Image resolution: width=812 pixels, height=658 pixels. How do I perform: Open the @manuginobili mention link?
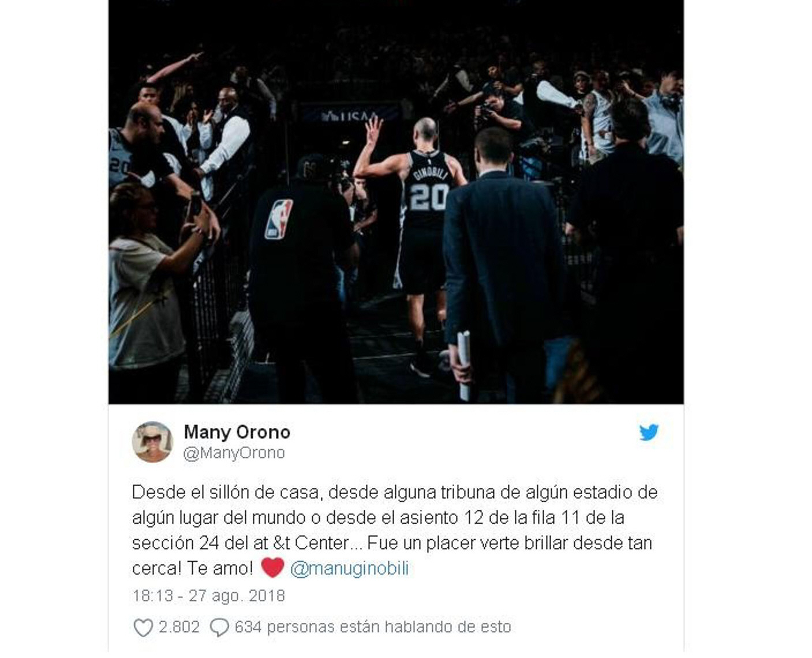click(349, 569)
